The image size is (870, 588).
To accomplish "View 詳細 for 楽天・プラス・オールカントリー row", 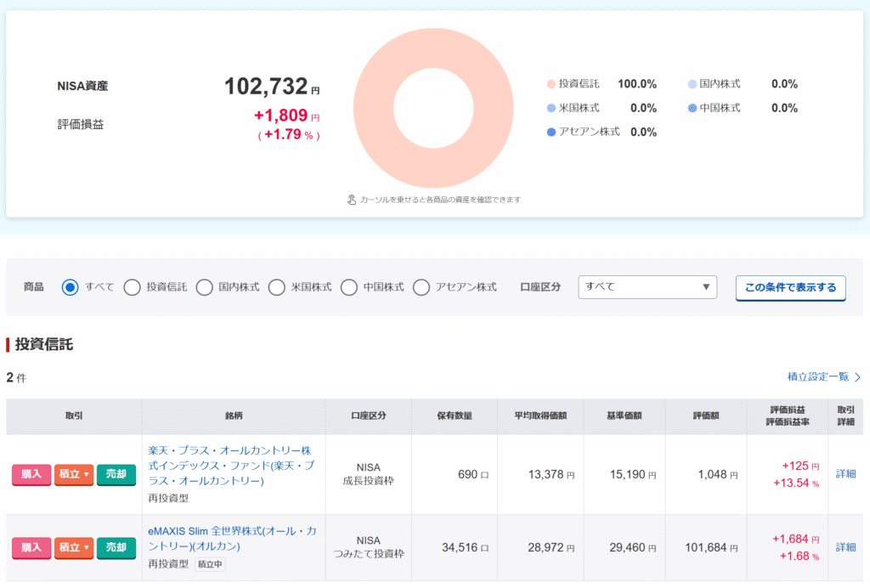I will click(x=845, y=474).
